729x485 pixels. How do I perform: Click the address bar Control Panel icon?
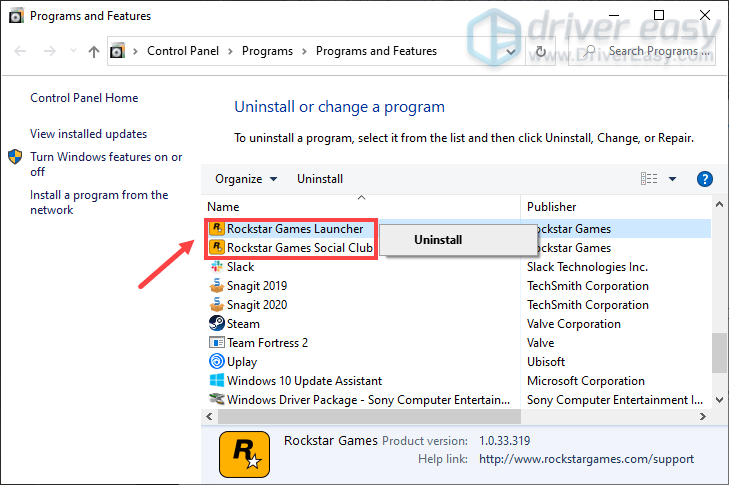click(x=117, y=50)
